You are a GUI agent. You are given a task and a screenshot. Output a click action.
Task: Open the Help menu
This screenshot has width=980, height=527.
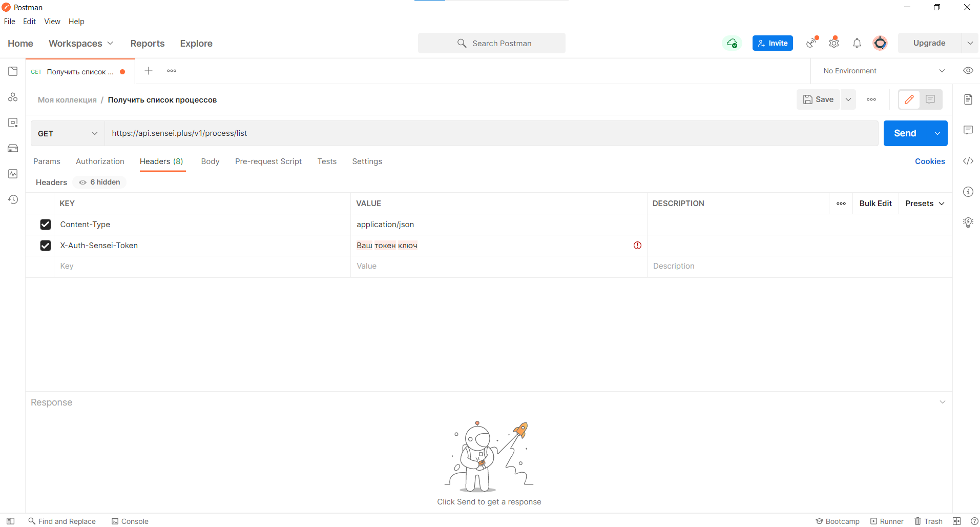click(x=76, y=22)
